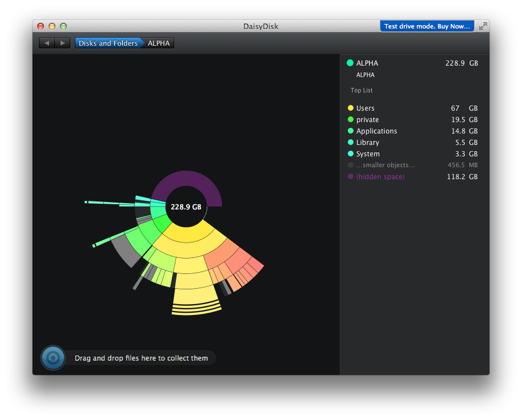Go back with the left arrow button
This screenshot has width=522, height=420.
(x=47, y=43)
